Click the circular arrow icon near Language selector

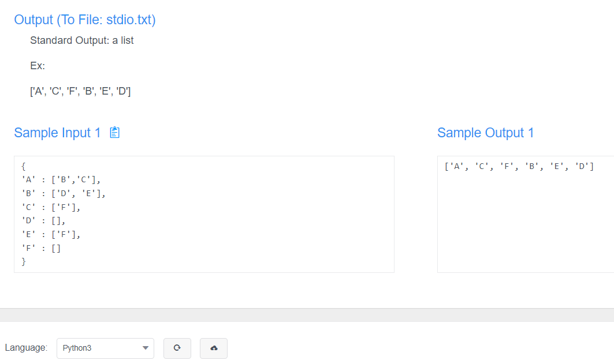(177, 348)
